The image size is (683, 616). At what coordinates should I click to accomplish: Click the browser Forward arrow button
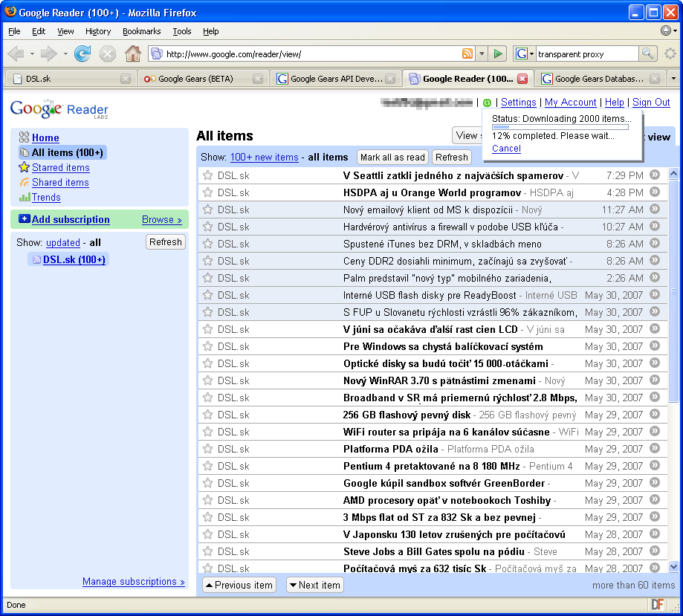48,54
